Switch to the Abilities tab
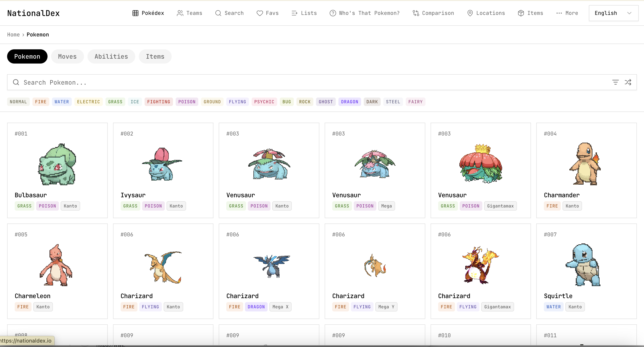Viewport: 644px width, 347px height. [x=111, y=56]
